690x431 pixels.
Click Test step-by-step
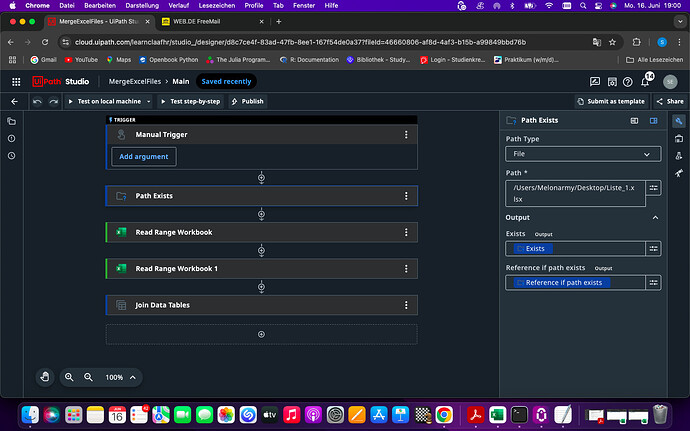pyautogui.click(x=191, y=102)
